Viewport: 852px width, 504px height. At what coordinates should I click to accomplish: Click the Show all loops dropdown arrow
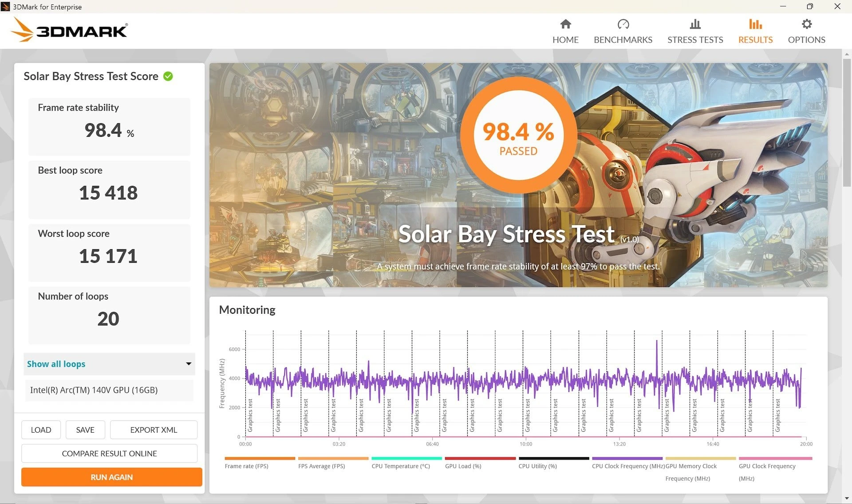[189, 364]
